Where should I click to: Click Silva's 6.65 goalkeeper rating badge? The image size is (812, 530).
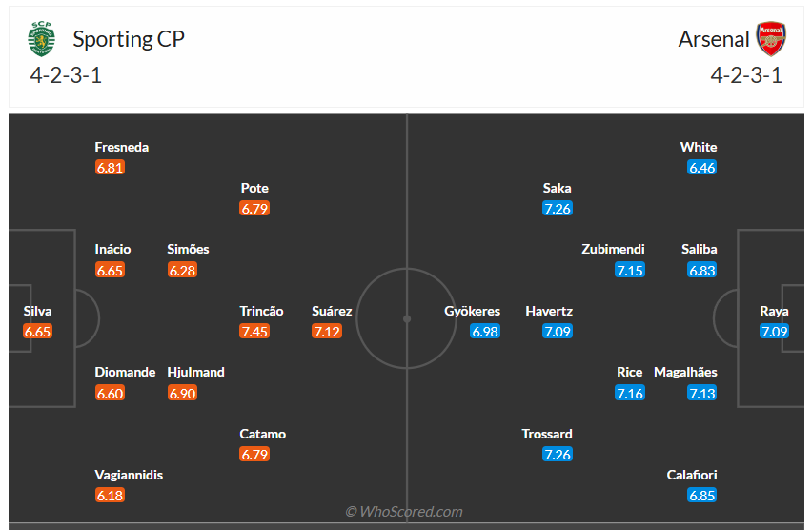click(38, 332)
